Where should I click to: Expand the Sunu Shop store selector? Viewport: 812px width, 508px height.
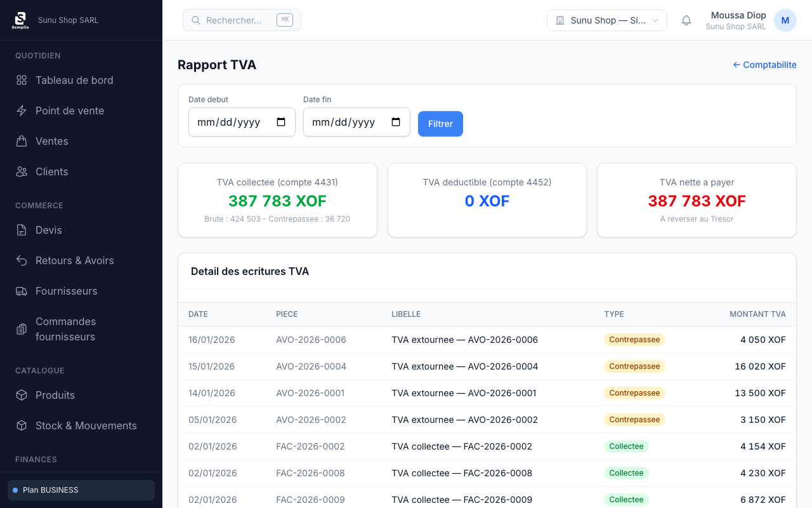point(606,20)
